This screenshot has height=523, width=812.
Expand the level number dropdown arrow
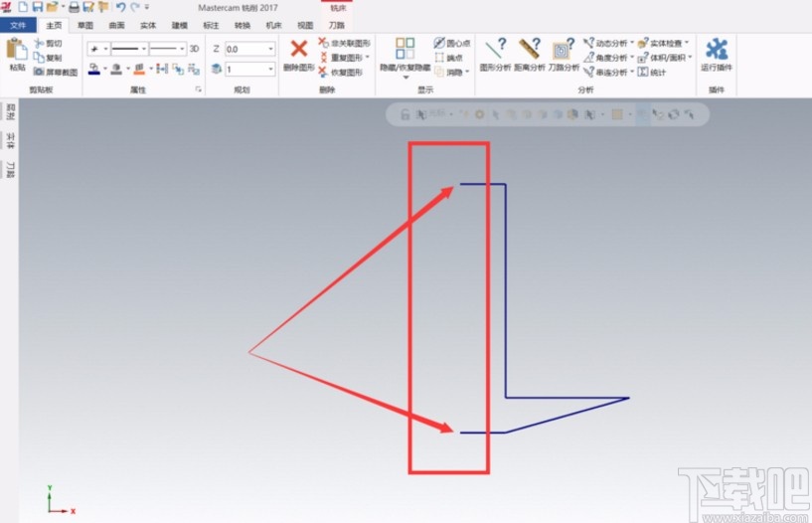pos(271,69)
